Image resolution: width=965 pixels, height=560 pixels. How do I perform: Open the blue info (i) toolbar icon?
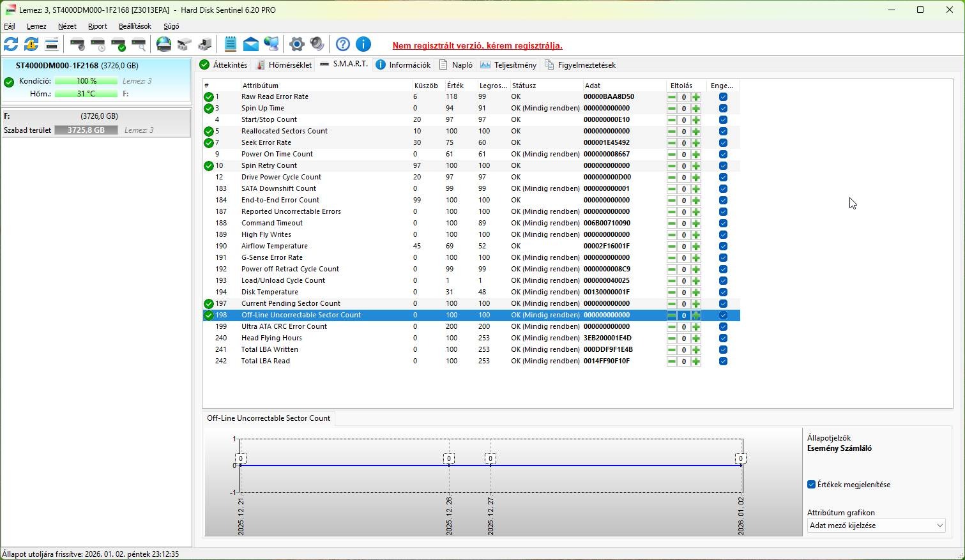coord(363,44)
